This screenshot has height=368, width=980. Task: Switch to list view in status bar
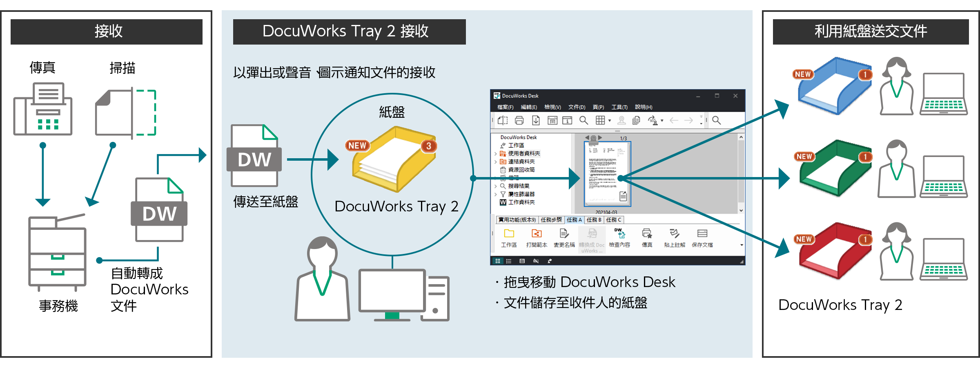point(509,261)
